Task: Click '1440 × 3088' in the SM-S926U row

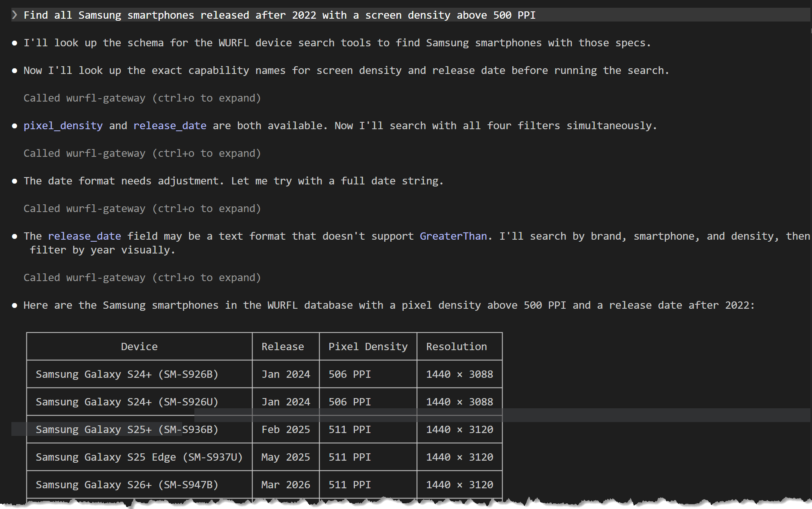Action: point(459,402)
